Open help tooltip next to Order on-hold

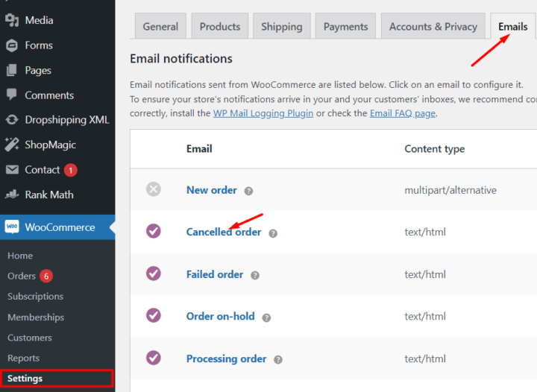pos(266,317)
